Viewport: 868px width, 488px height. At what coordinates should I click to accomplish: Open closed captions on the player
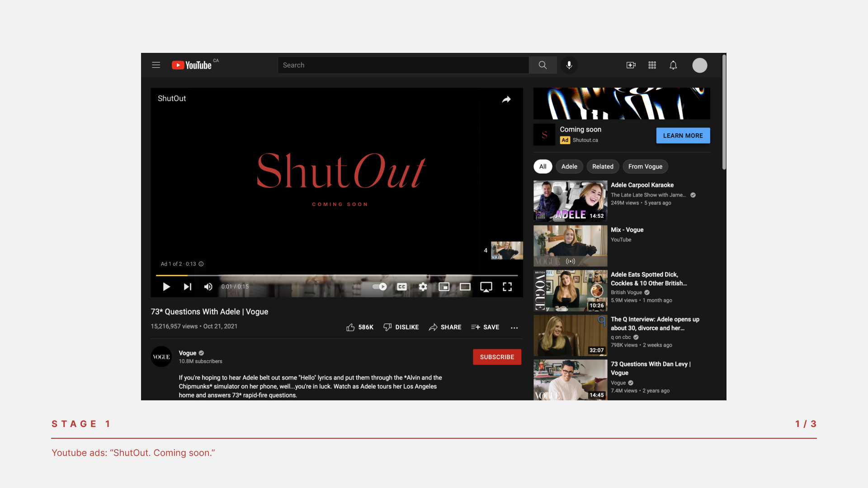click(401, 286)
